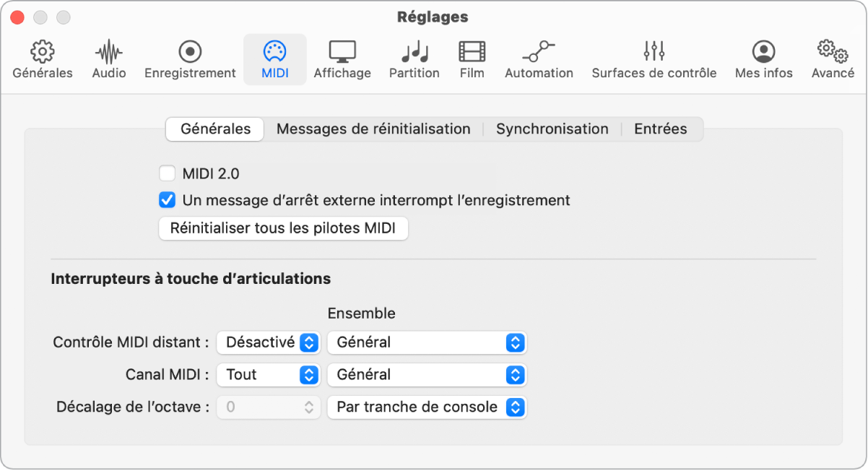The image size is (868, 471).
Task: Click Réinitialiser tous les pilotes MIDI
Action: click(x=283, y=228)
